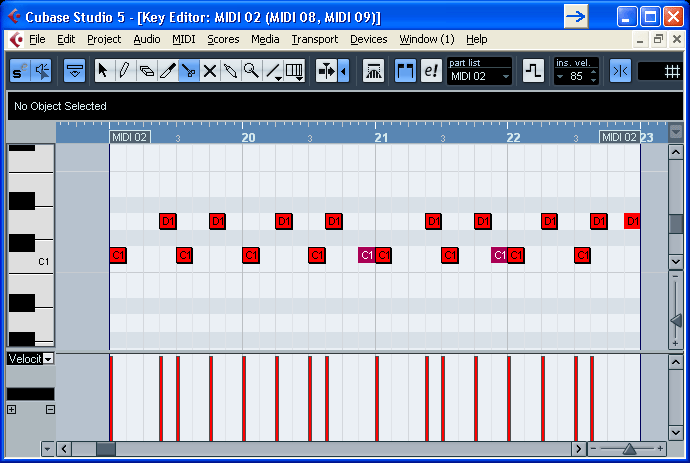Toggle Auto Select Controllers button

coord(374,70)
